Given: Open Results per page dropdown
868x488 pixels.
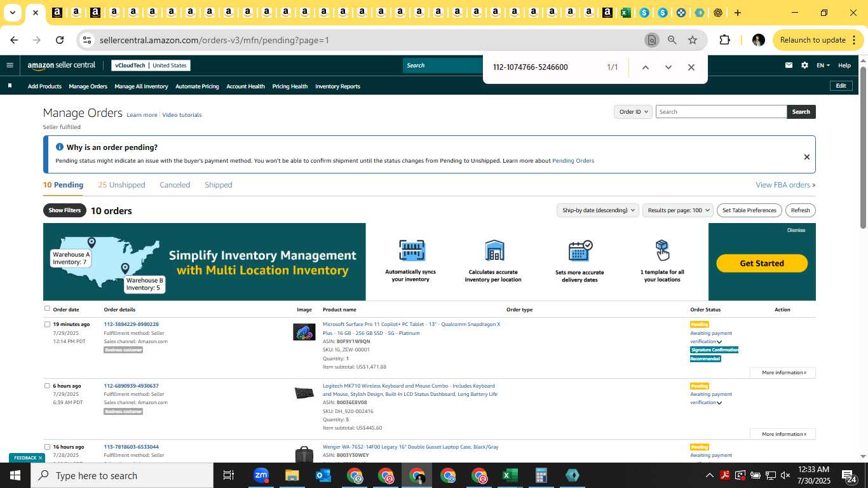Looking at the screenshot, I should point(678,210).
